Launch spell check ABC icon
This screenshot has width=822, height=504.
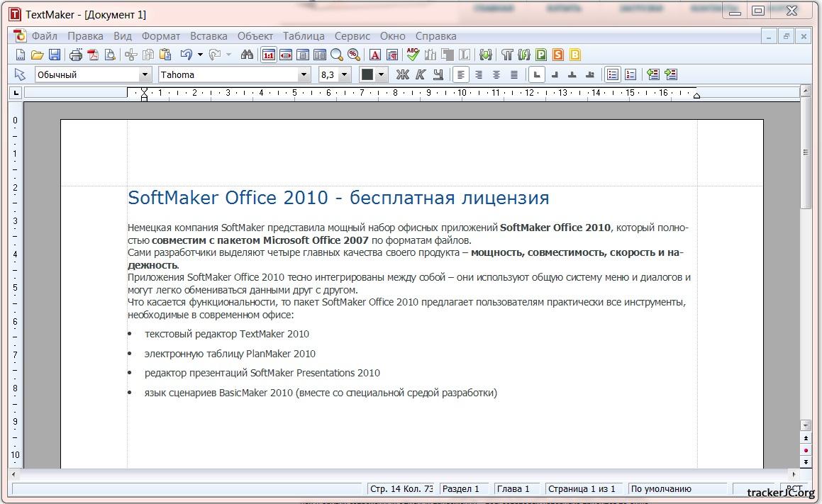413,55
